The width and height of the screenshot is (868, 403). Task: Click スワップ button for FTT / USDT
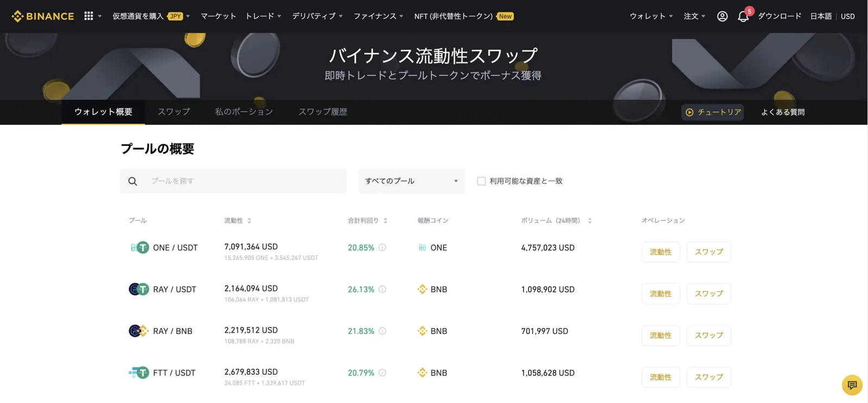(x=709, y=378)
